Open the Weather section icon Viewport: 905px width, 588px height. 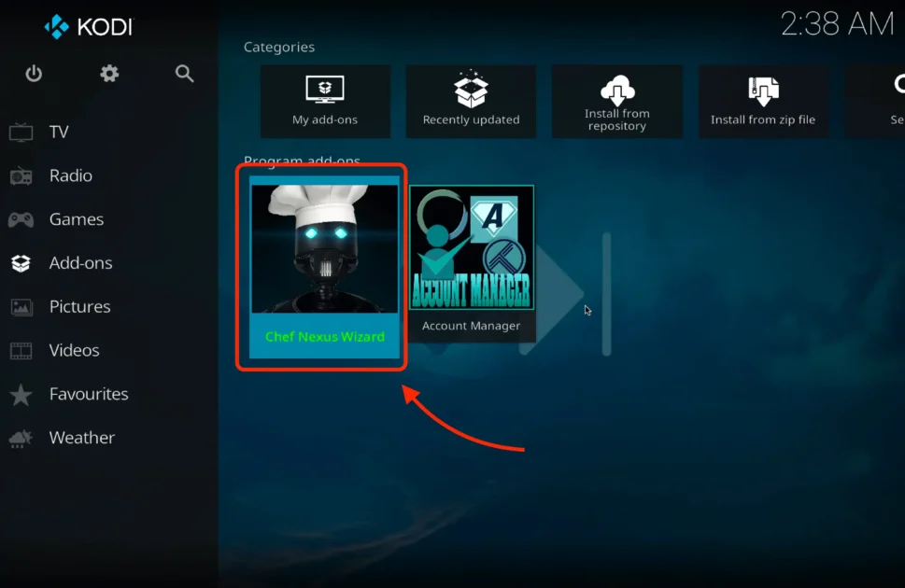[x=21, y=437]
